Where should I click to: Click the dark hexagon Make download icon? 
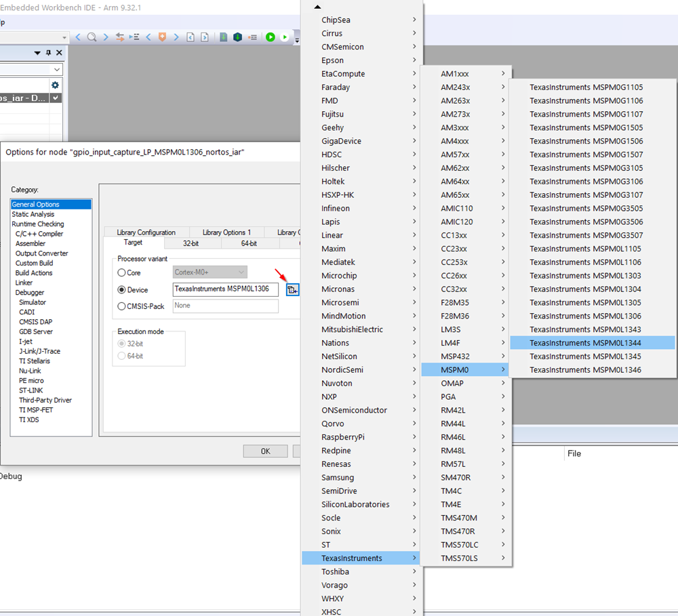[x=237, y=37]
